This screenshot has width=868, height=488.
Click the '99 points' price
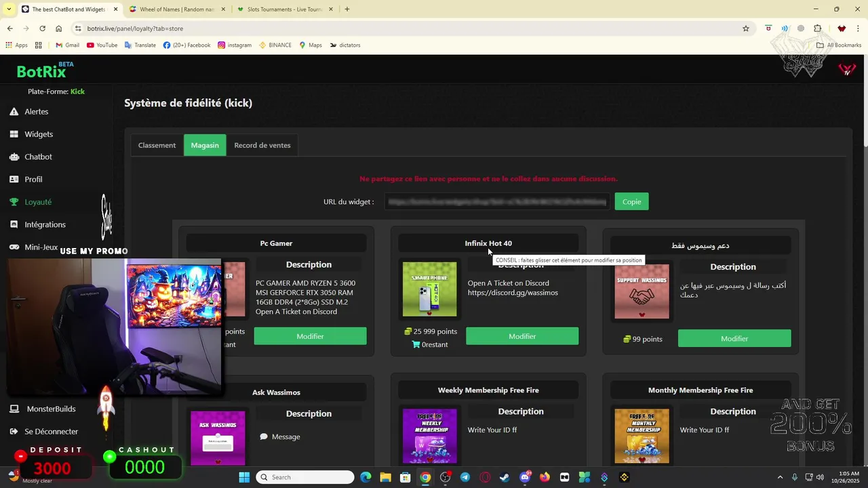643,339
